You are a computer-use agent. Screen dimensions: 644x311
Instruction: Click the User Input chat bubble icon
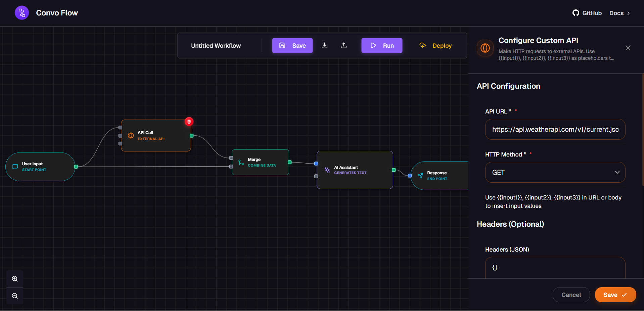click(x=15, y=167)
